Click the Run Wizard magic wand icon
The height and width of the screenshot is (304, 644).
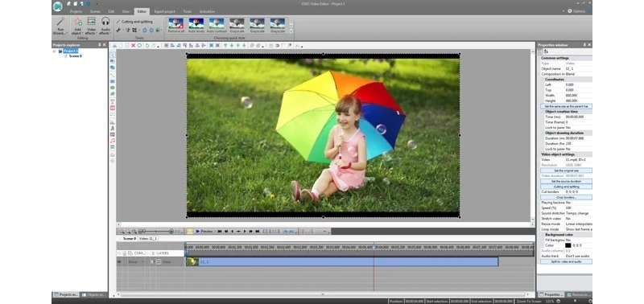pos(60,22)
